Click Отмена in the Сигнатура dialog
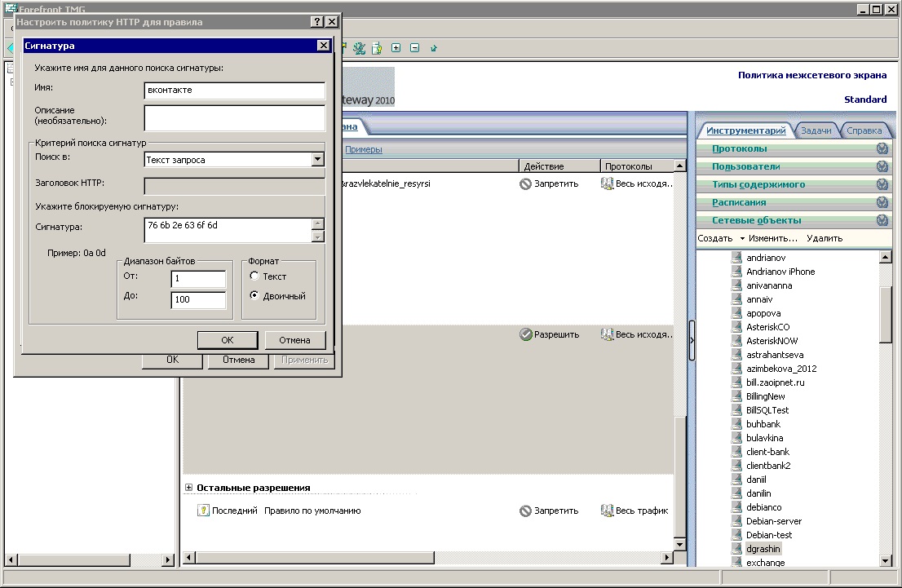 click(x=294, y=340)
